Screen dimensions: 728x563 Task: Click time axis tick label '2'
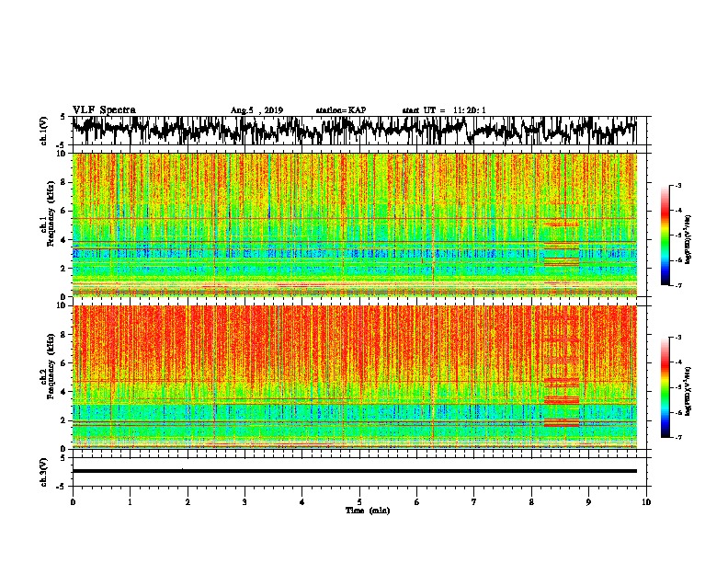click(188, 502)
